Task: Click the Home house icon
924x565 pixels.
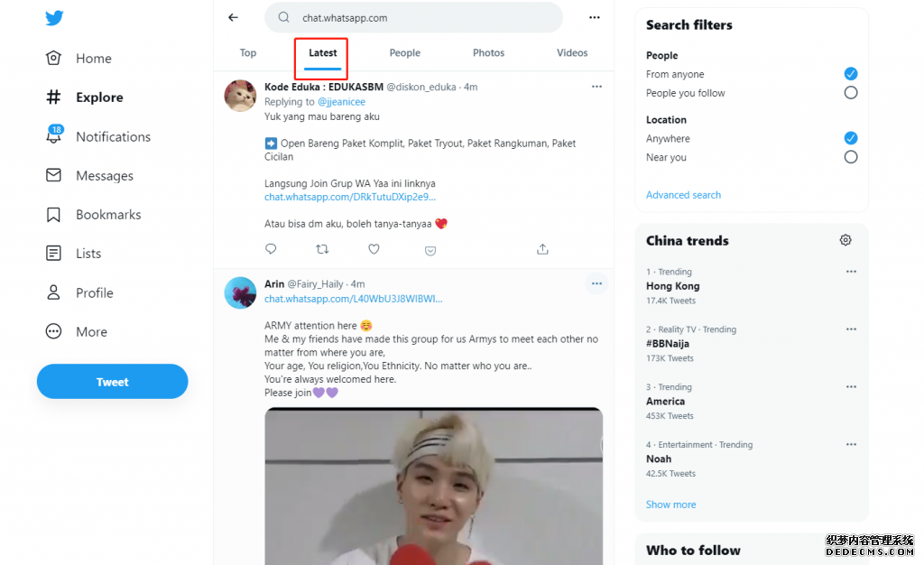Action: [x=53, y=58]
